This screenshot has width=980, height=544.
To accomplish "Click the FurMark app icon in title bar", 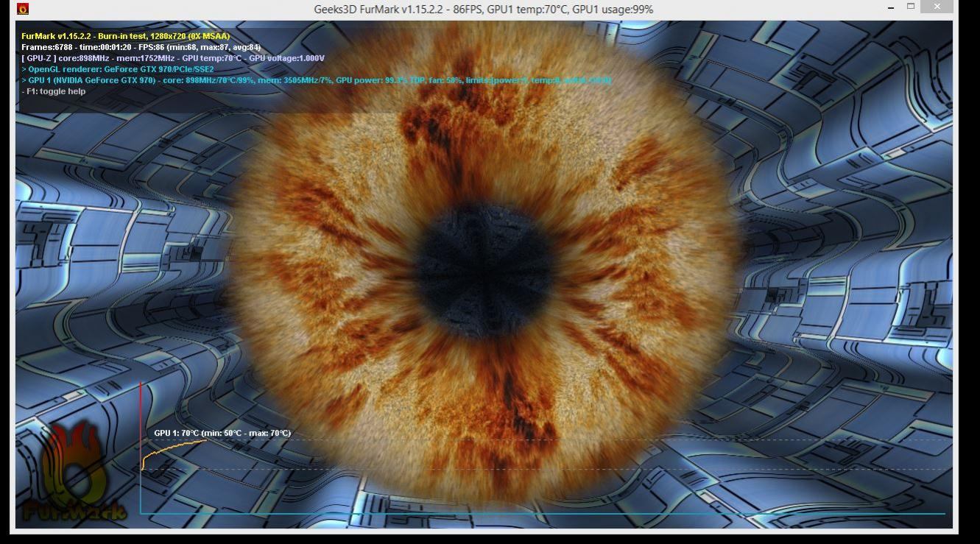I will coord(23,9).
